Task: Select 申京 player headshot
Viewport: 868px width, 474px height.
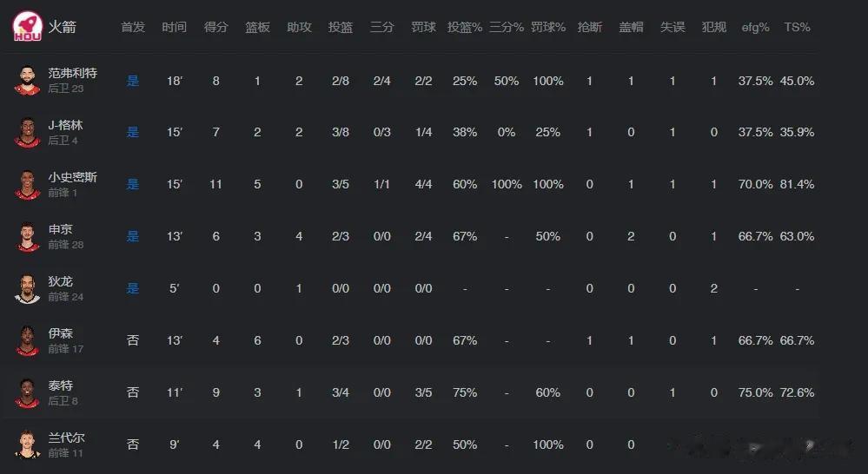Action: pyautogui.click(x=27, y=236)
